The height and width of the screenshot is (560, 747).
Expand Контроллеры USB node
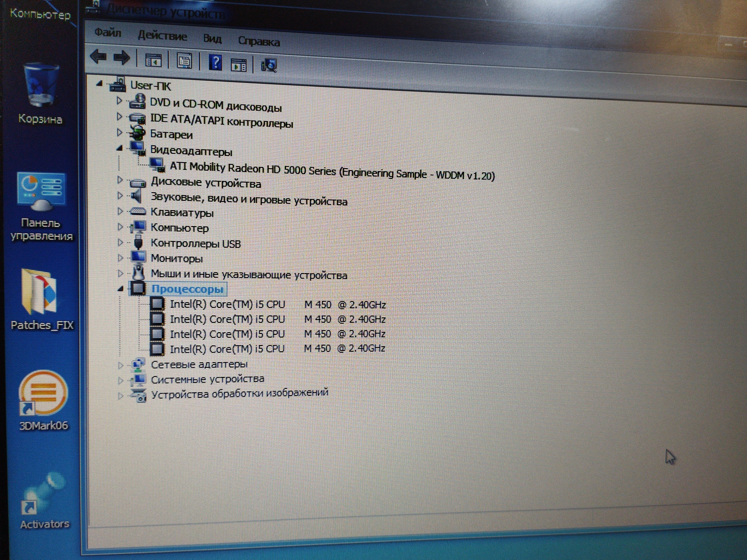[120, 242]
